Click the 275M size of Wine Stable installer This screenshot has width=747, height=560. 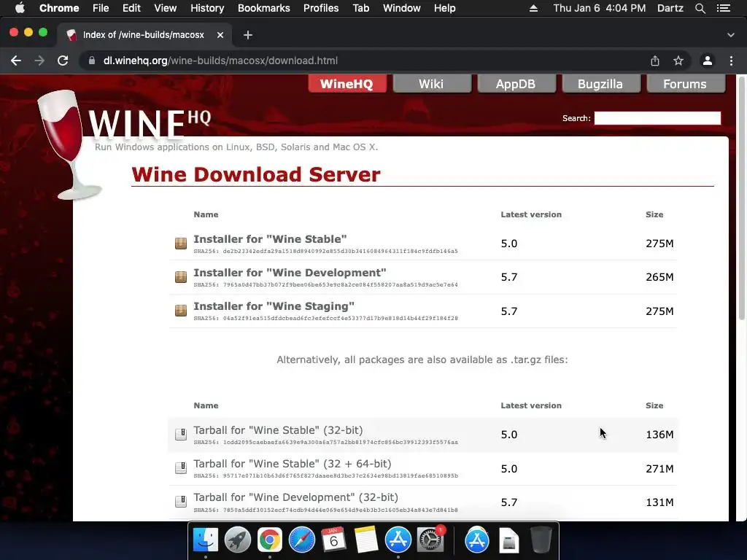(659, 244)
